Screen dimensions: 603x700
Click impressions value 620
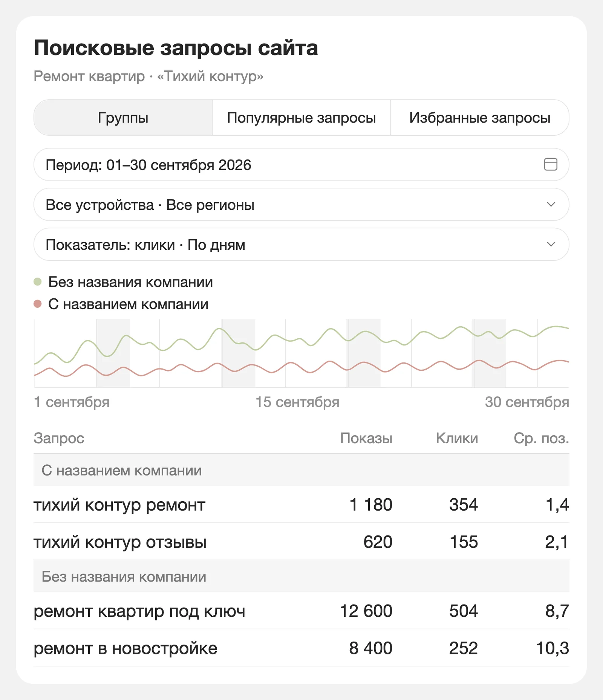(x=378, y=542)
